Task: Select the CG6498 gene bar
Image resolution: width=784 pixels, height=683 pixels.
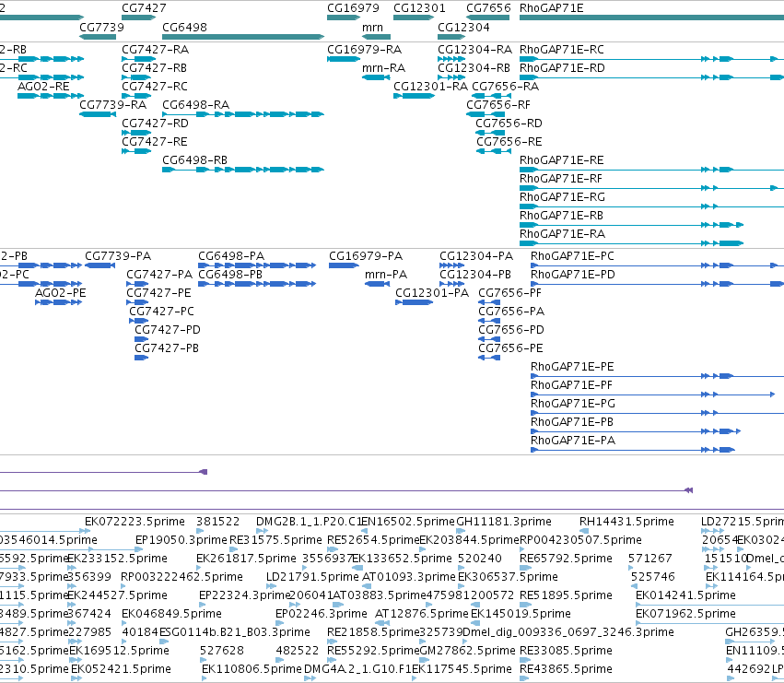Action: (x=243, y=37)
